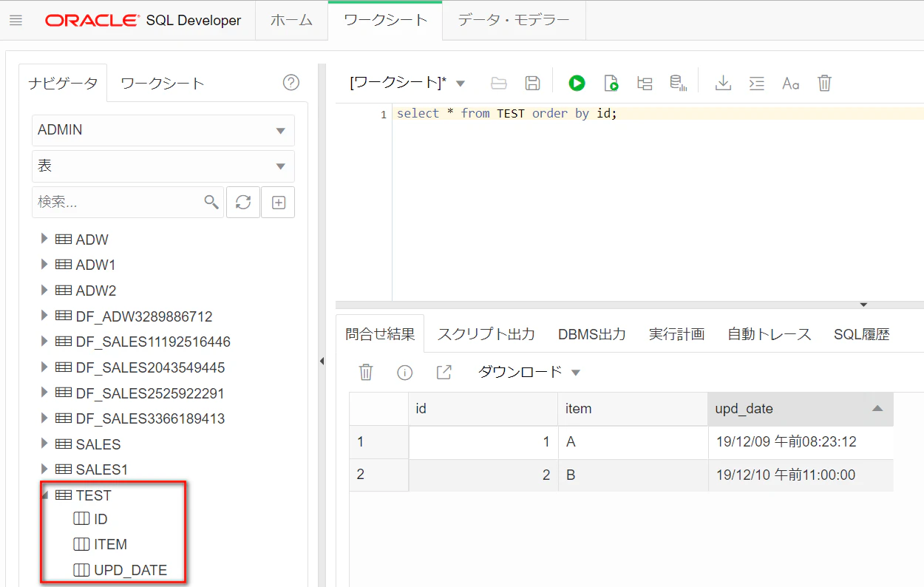Click the UPD_DATE column icon

pos(81,570)
